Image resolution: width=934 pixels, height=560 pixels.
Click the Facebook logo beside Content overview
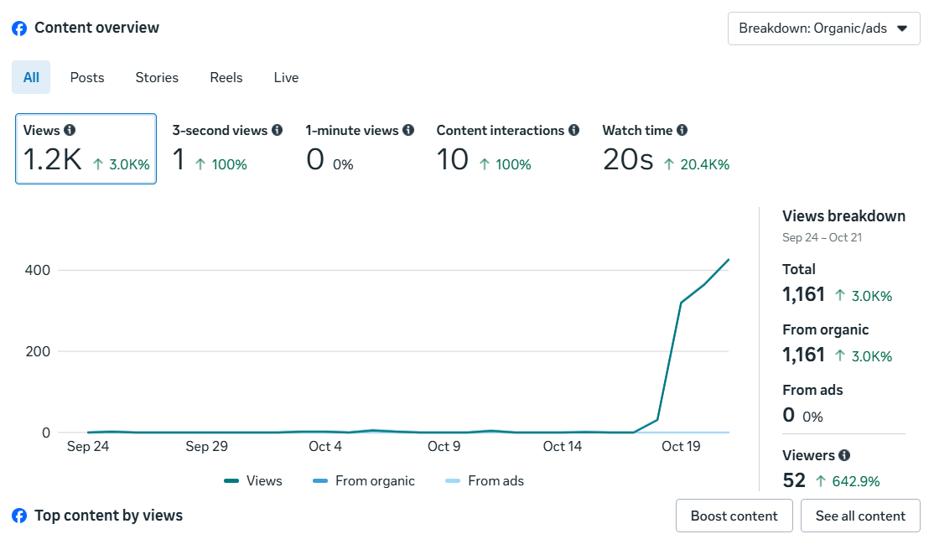[x=19, y=29]
